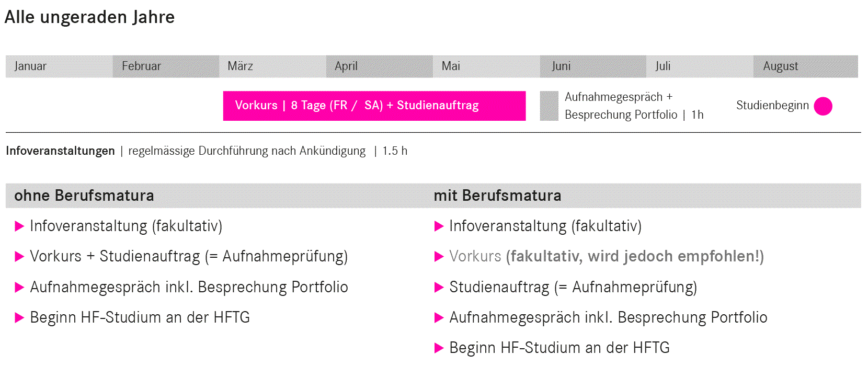The width and height of the screenshot is (868, 366).
Task: Click arrow beside left Beginn HF-Studium
Action: click(19, 318)
